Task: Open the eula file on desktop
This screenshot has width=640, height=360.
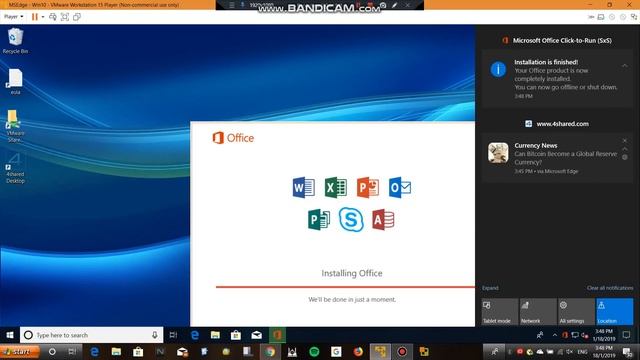Action: (x=16, y=82)
